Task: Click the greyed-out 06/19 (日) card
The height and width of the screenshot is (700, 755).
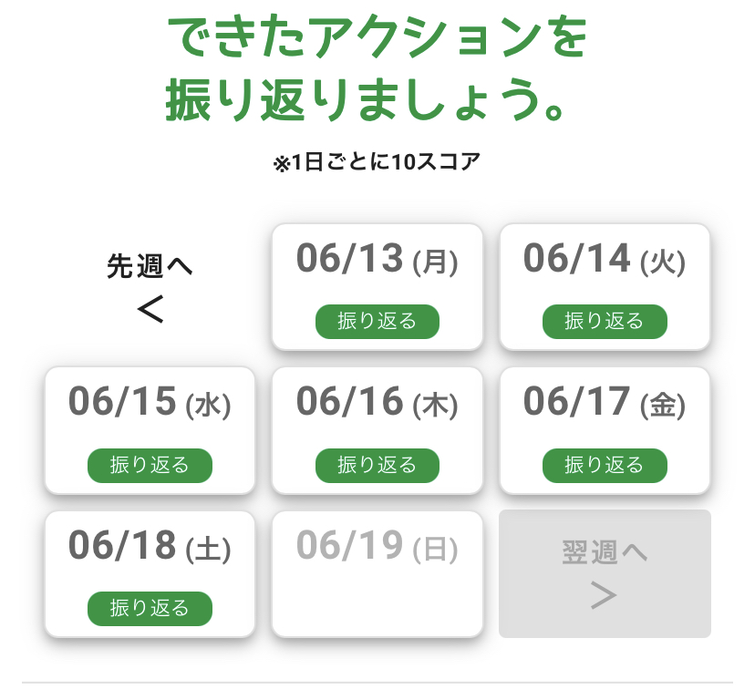Action: tap(377, 574)
